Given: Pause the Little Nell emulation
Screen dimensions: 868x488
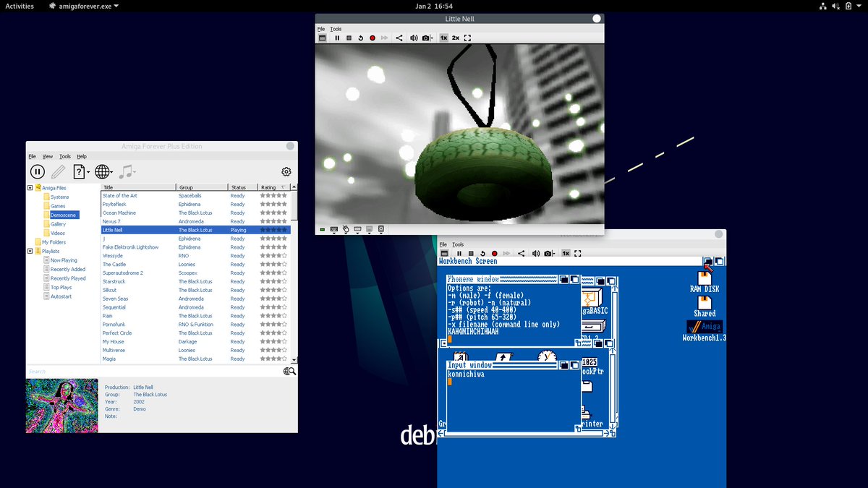Looking at the screenshot, I should click(x=337, y=38).
